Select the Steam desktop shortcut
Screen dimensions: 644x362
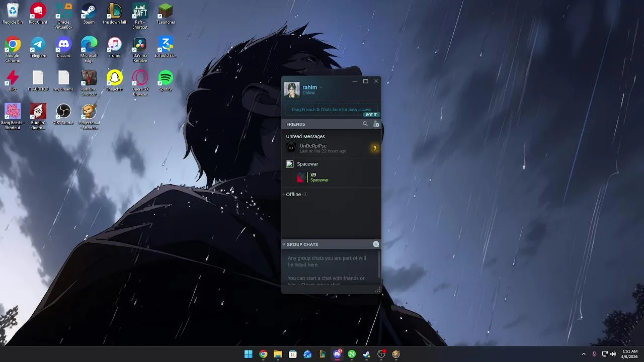pyautogui.click(x=89, y=14)
